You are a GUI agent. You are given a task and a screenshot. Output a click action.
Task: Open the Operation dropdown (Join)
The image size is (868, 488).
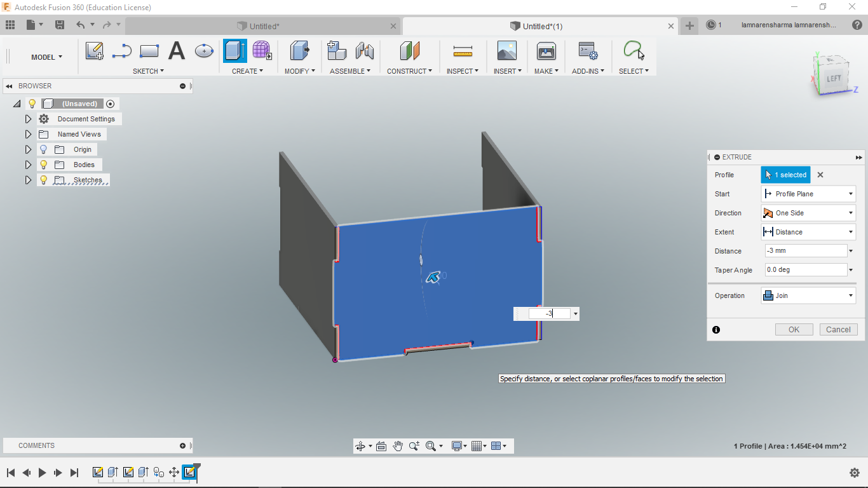(808, 295)
